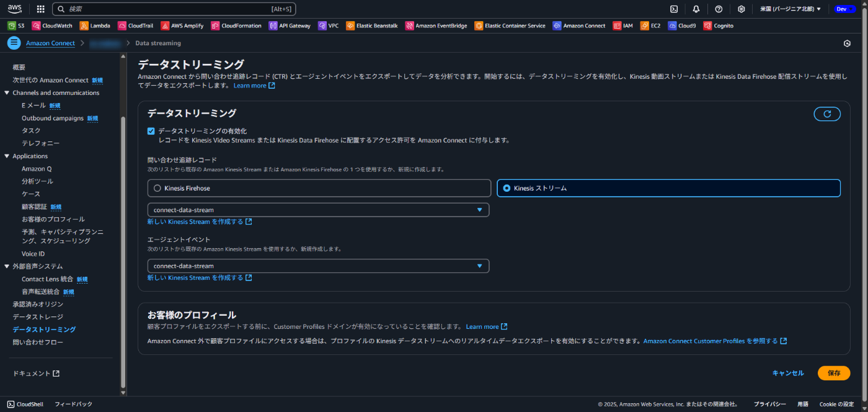The width and height of the screenshot is (868, 412).
Task: Open AWS Amplify service shortcut
Action: coord(183,25)
